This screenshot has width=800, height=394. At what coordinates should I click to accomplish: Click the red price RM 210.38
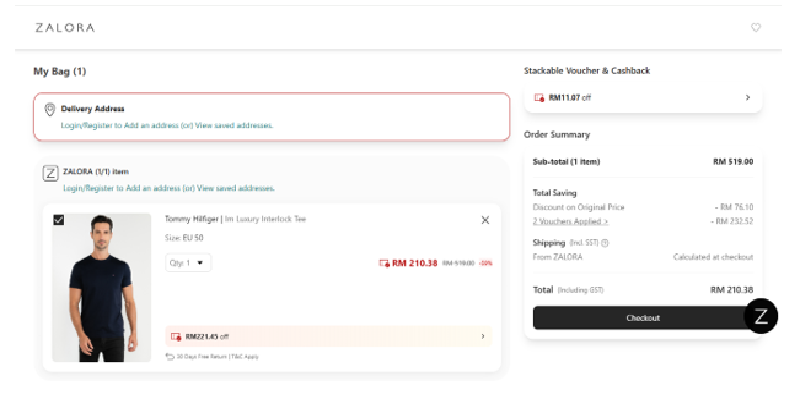click(x=414, y=263)
